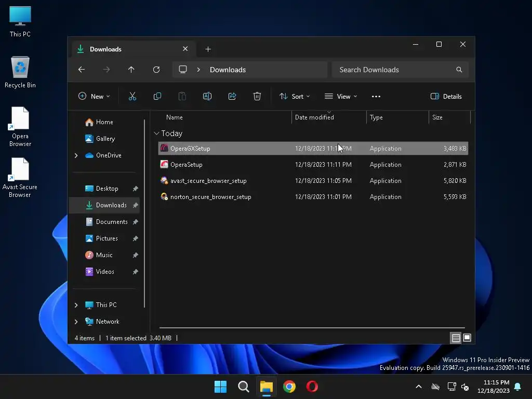Collapse the Today group
The image size is (532, 399).
(x=156, y=134)
